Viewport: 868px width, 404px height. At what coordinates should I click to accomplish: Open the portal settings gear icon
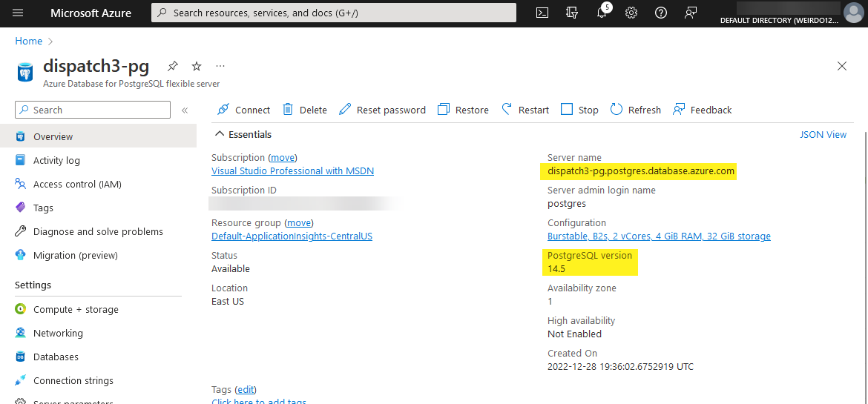(631, 13)
